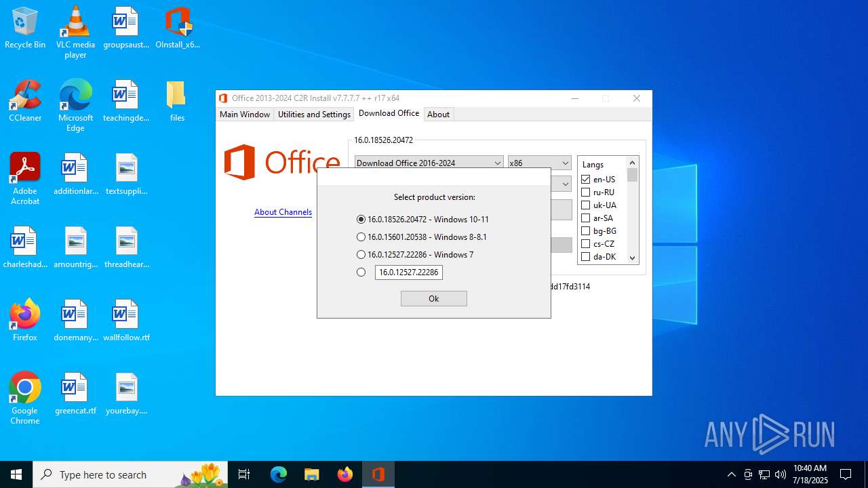Launch Adobe Acrobat desktop shortcut
868x488 pixels.
pyautogui.click(x=25, y=179)
